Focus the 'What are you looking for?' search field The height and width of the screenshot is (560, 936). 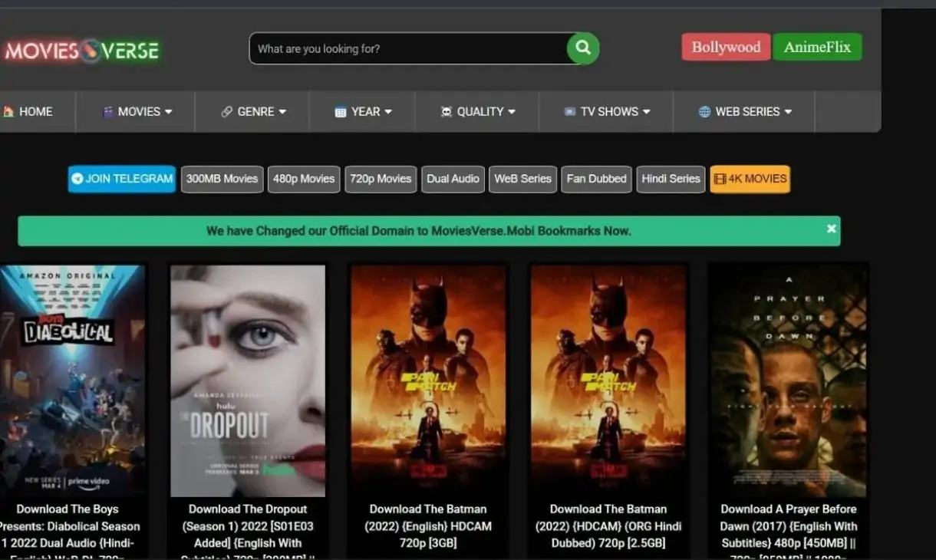(410, 48)
